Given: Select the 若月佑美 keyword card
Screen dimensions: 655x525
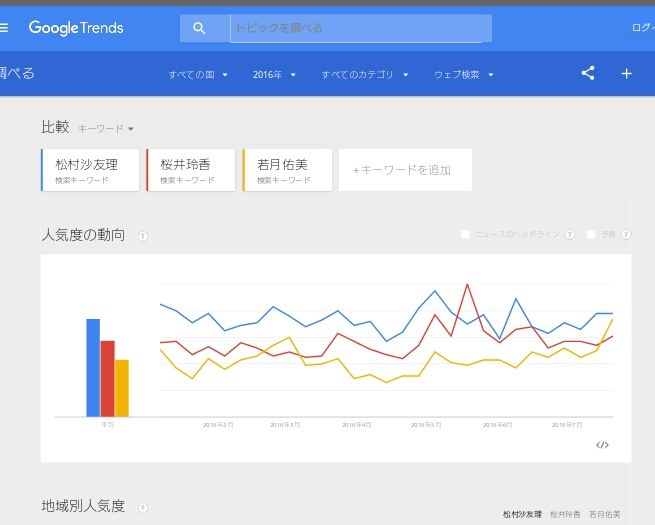Looking at the screenshot, I should tap(287, 170).
